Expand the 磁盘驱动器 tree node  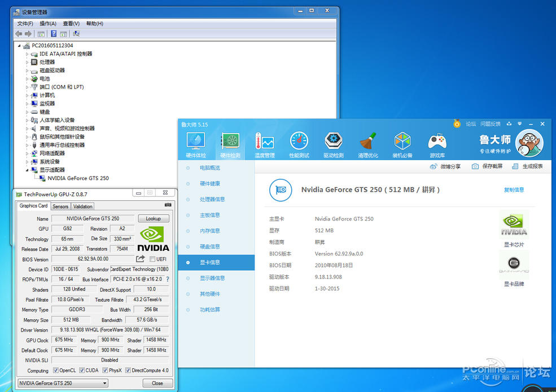27,71
